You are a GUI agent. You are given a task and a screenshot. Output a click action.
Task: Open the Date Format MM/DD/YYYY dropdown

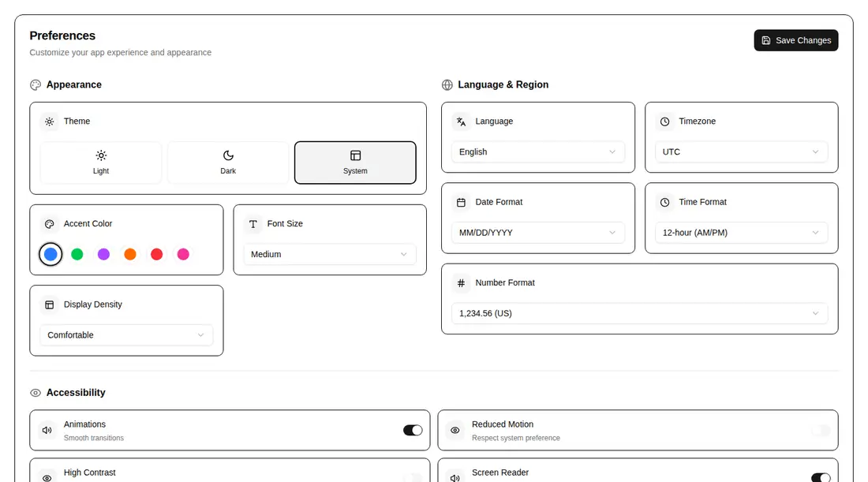[x=538, y=233]
